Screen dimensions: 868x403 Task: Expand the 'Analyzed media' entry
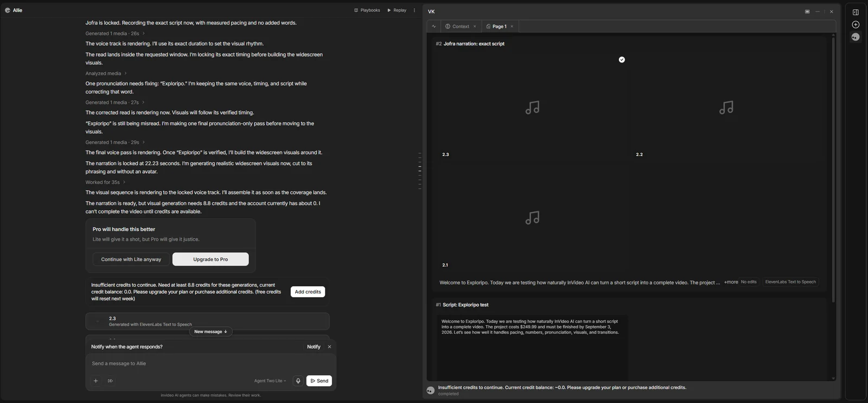click(106, 73)
